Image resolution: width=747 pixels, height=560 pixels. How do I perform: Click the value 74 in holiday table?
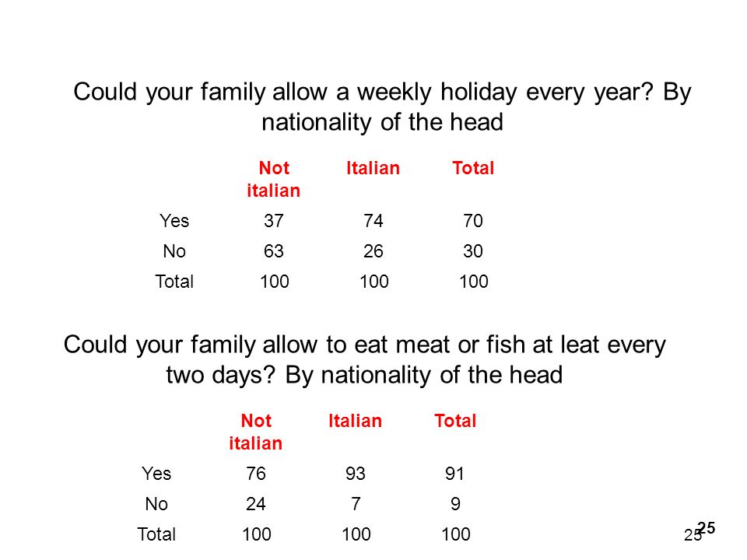373,221
